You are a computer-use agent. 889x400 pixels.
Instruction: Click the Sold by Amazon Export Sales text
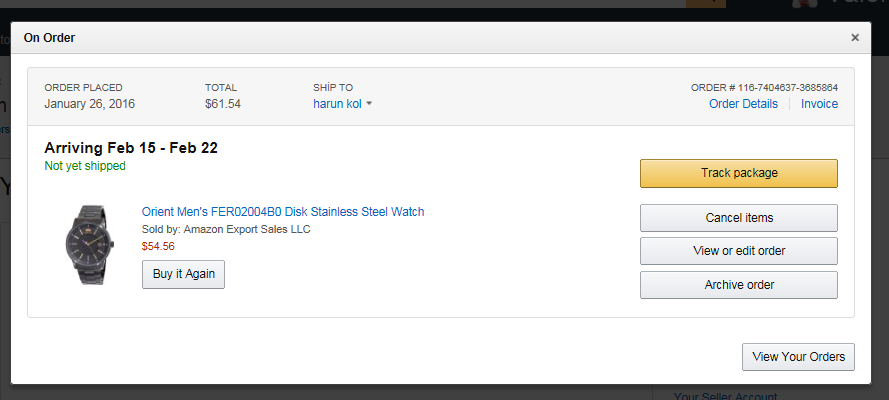(226, 229)
